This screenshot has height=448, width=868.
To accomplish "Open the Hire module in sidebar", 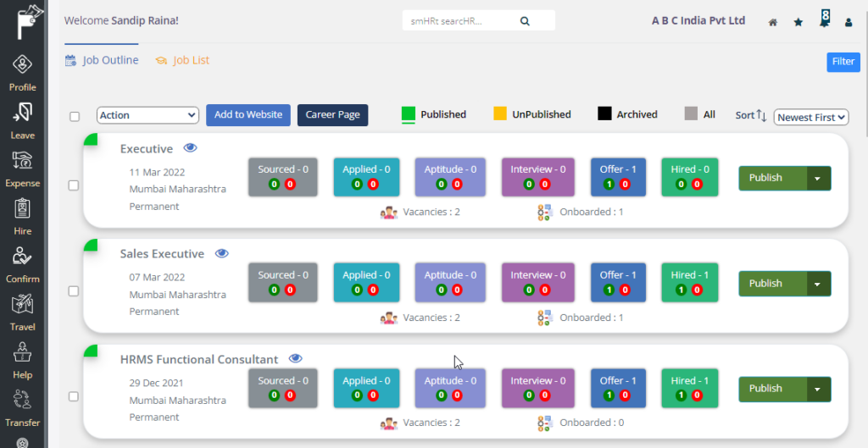I will click(x=22, y=217).
